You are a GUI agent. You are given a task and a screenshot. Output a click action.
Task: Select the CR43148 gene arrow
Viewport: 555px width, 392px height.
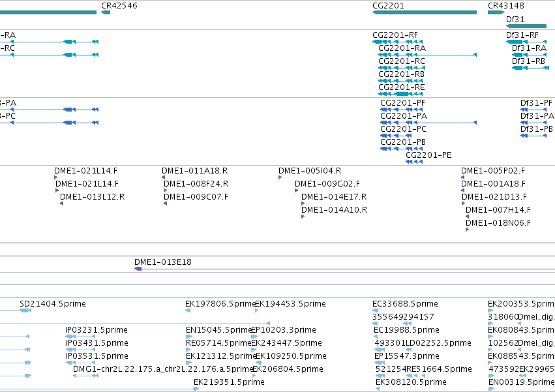point(496,12)
